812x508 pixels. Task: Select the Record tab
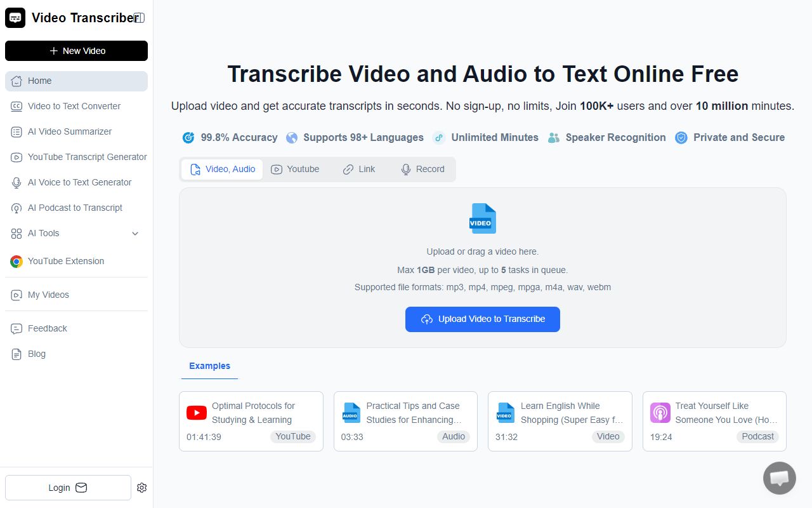pos(422,169)
